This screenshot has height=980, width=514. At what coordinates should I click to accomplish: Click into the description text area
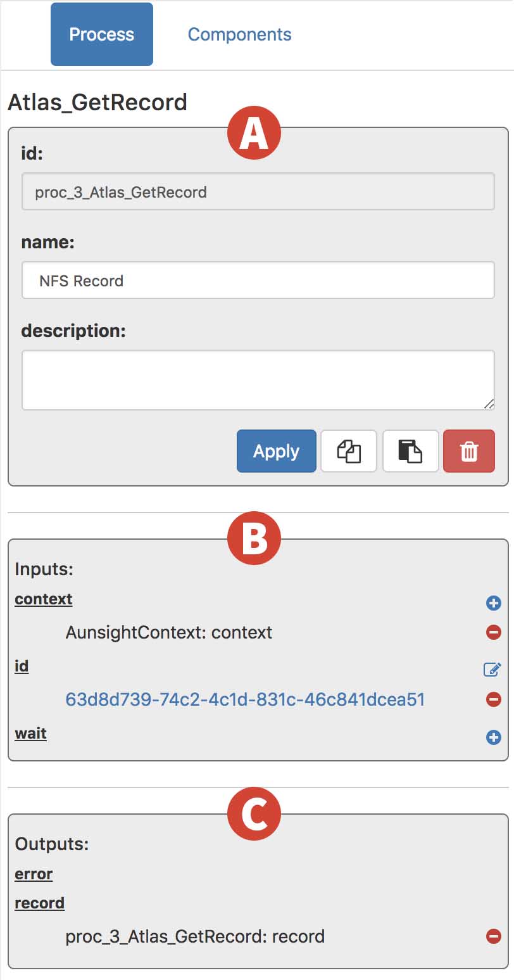tap(258, 380)
